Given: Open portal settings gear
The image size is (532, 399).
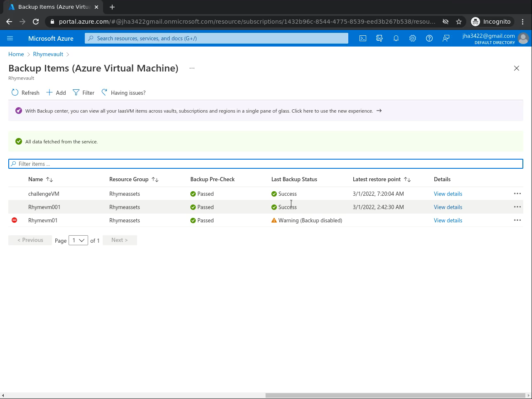Looking at the screenshot, I should coord(413,38).
